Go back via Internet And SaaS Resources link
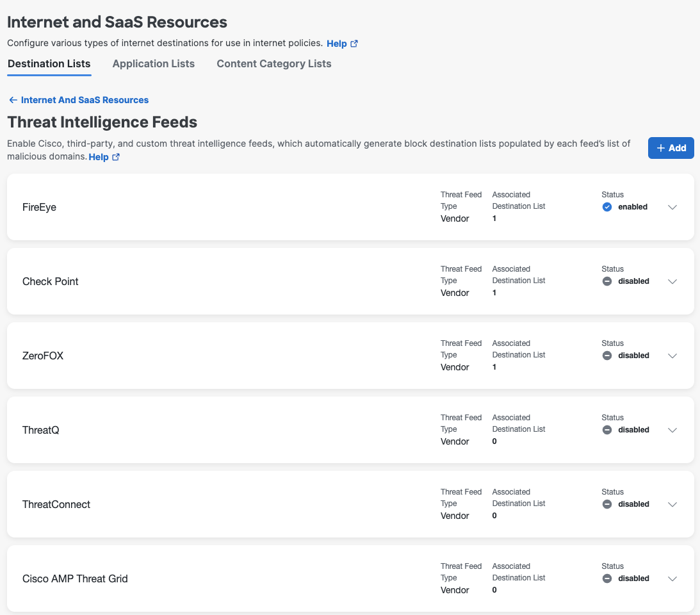Screen dimensions: 700x615 [x=85, y=100]
